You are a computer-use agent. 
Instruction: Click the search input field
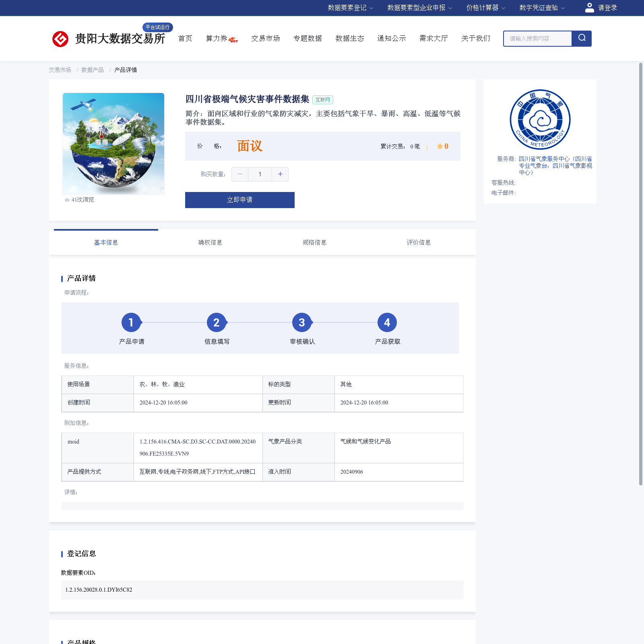pos(538,39)
